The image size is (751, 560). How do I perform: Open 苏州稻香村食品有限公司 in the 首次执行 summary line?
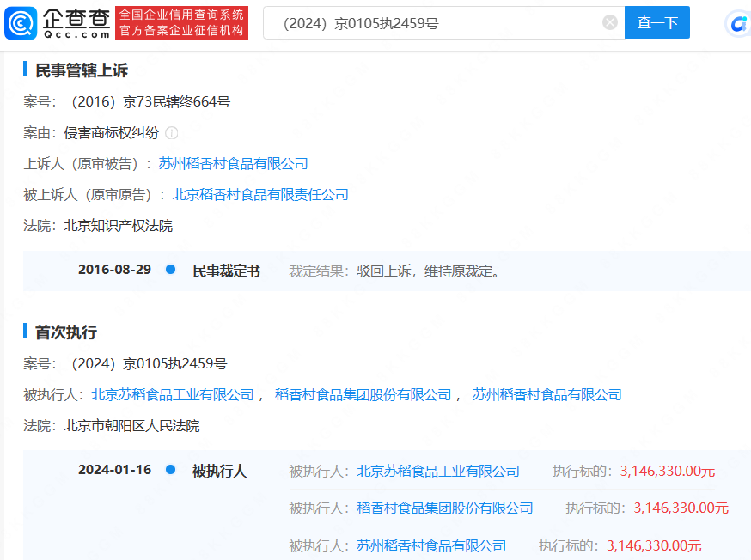pos(546,395)
